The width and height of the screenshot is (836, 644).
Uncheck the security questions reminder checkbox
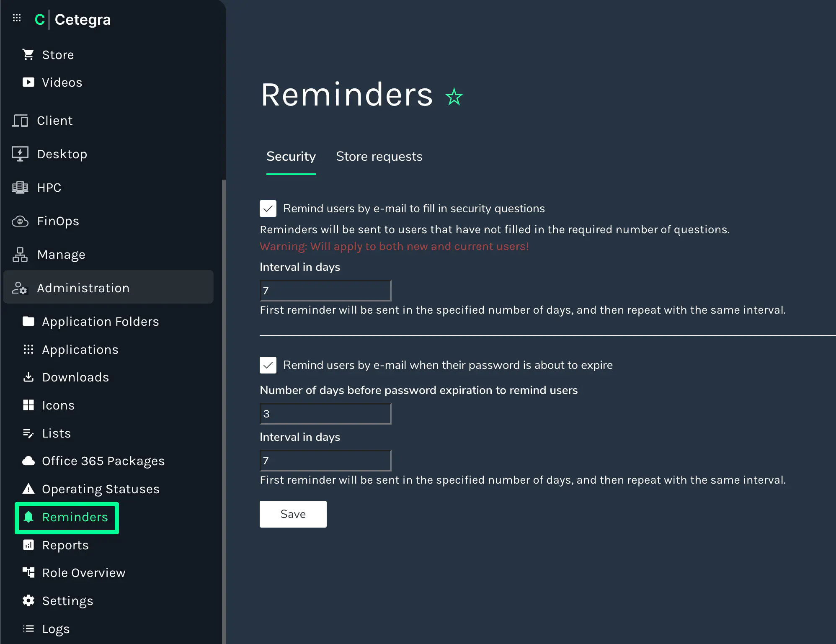click(268, 209)
